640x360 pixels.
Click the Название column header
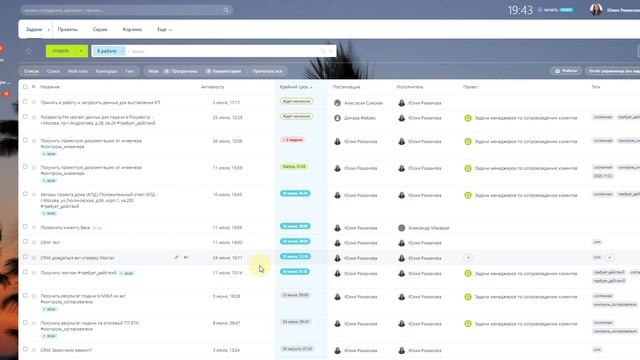50,87
